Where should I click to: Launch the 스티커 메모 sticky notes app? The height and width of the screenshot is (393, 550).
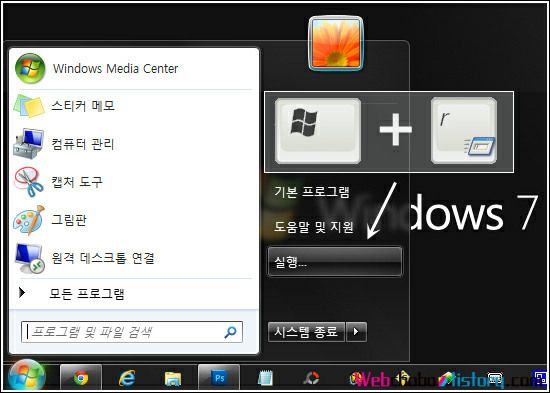point(133,106)
